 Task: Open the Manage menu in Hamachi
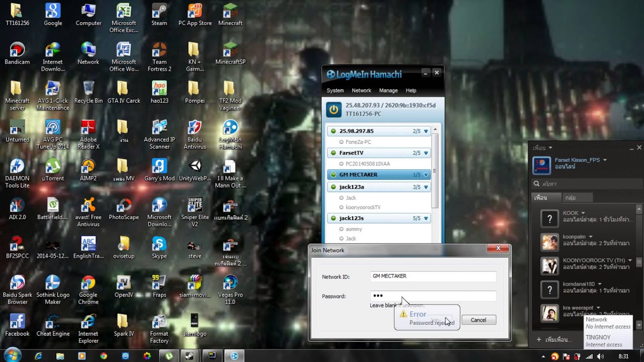pos(388,90)
